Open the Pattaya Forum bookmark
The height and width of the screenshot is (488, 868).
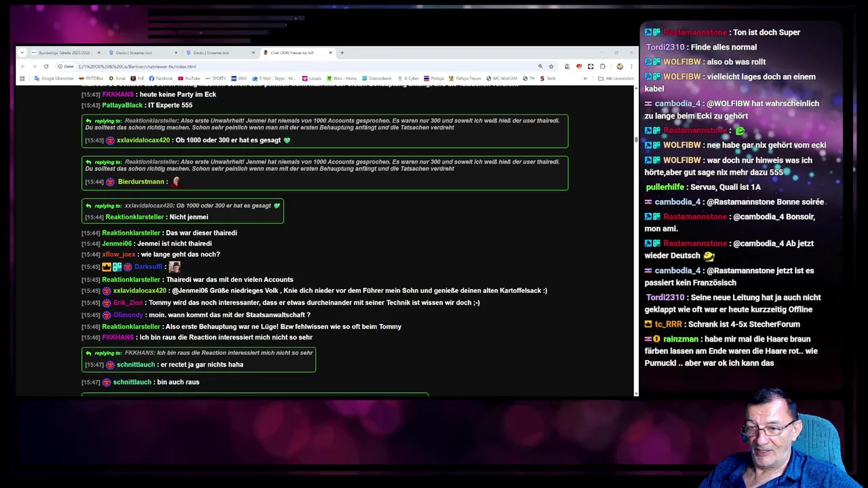point(465,79)
